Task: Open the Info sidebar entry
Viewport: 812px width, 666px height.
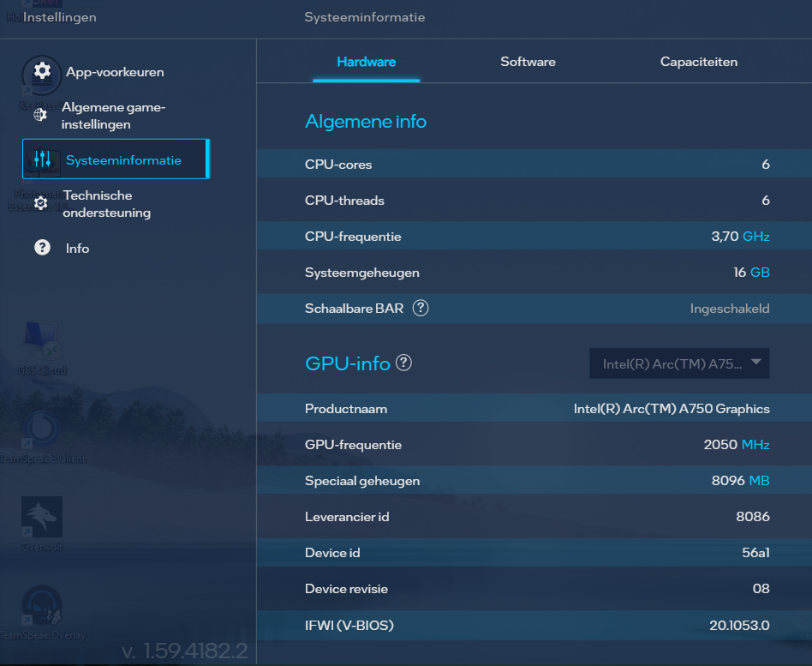Action: click(77, 249)
